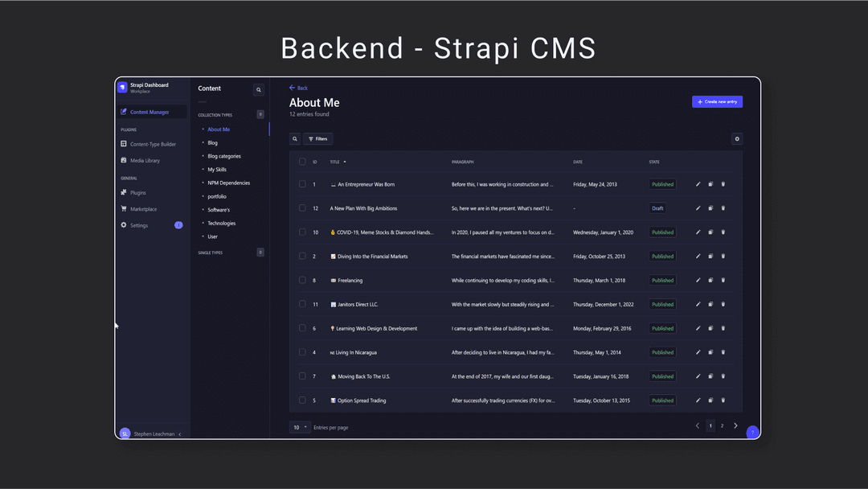Duplicate the 'Living In Nicaragua' entry
The image size is (868, 489).
pyautogui.click(x=710, y=352)
